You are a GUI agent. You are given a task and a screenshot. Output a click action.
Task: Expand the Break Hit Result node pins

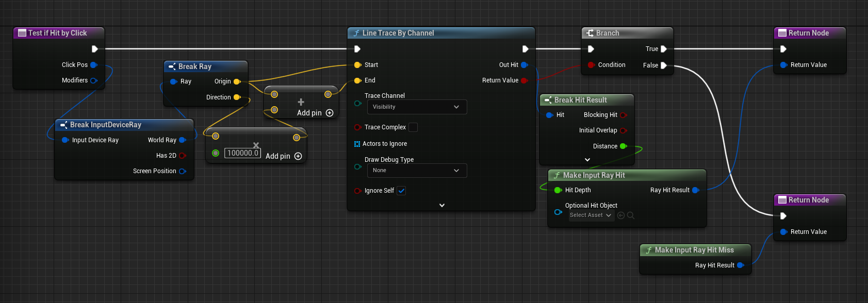587,160
